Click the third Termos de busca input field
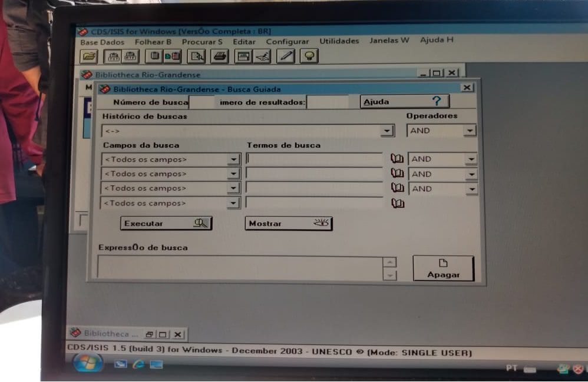Screen dimensions: 588x382 tap(314, 188)
